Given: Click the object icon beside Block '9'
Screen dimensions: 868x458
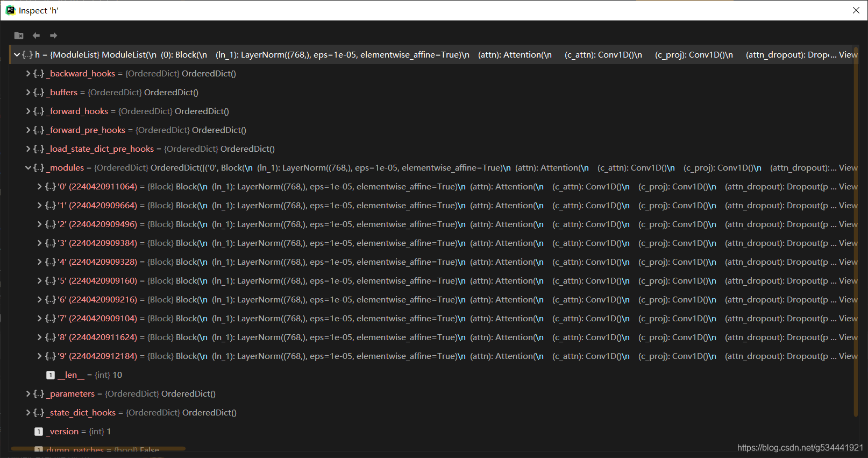Looking at the screenshot, I should tap(50, 356).
